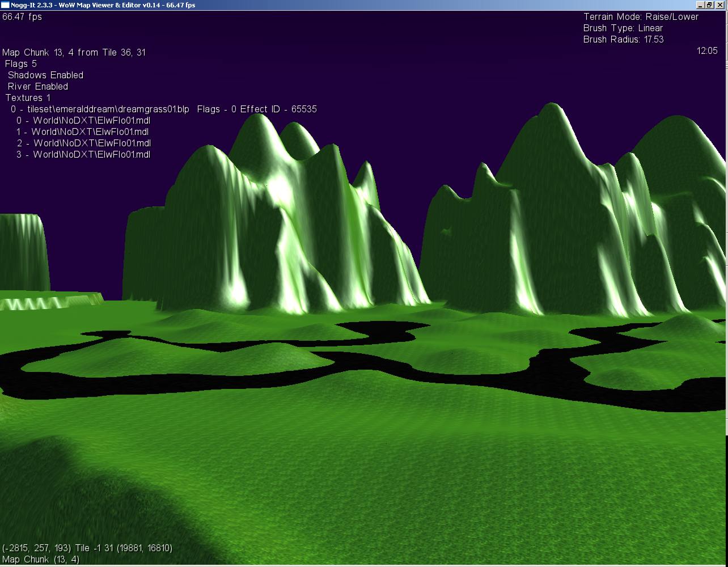Click doodad row "1 - World\NoDXT\ElwFlo01.mdl"
The image size is (728, 567).
click(83, 132)
